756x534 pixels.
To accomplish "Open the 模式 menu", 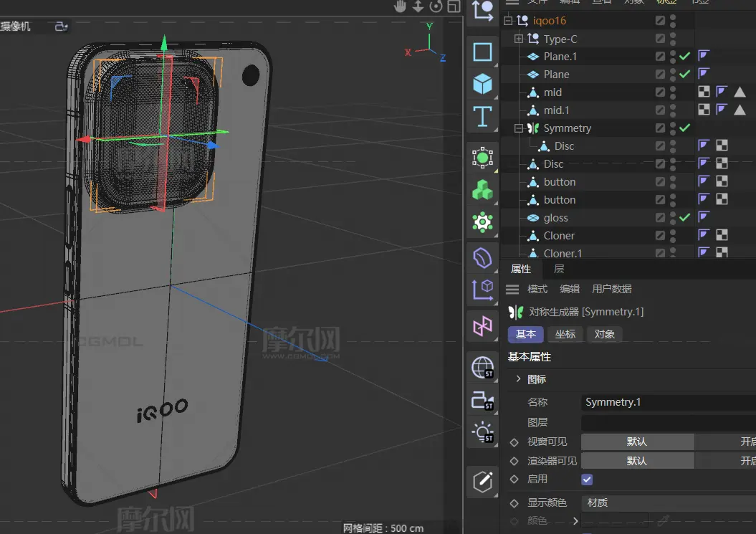I will (x=537, y=289).
